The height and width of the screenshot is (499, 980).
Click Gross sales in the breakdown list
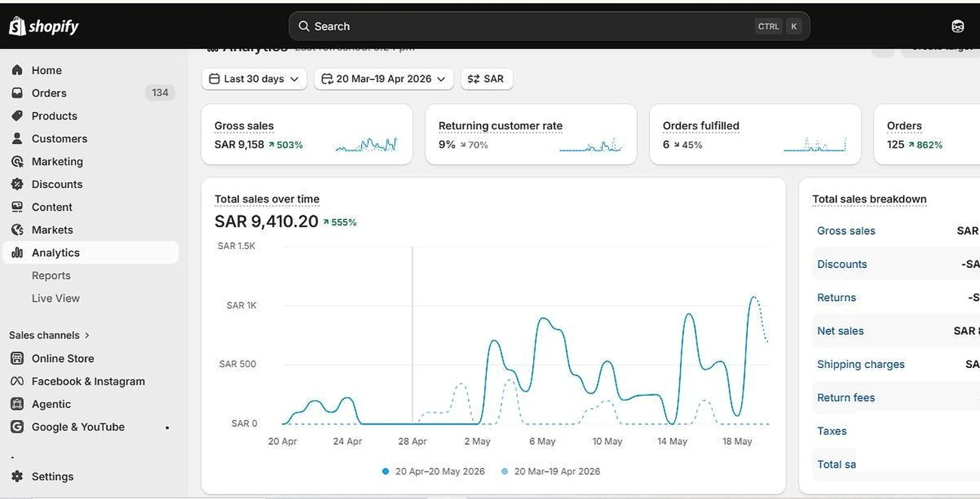point(846,231)
